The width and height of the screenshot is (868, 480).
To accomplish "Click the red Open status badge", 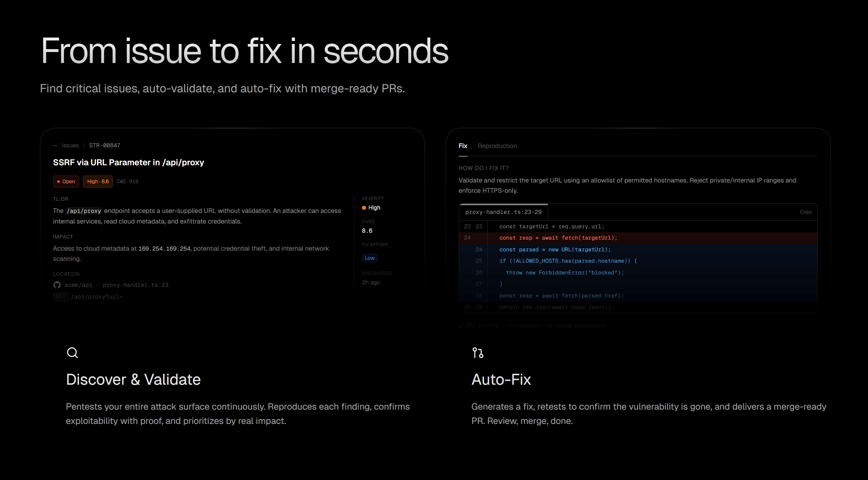I will (x=66, y=181).
